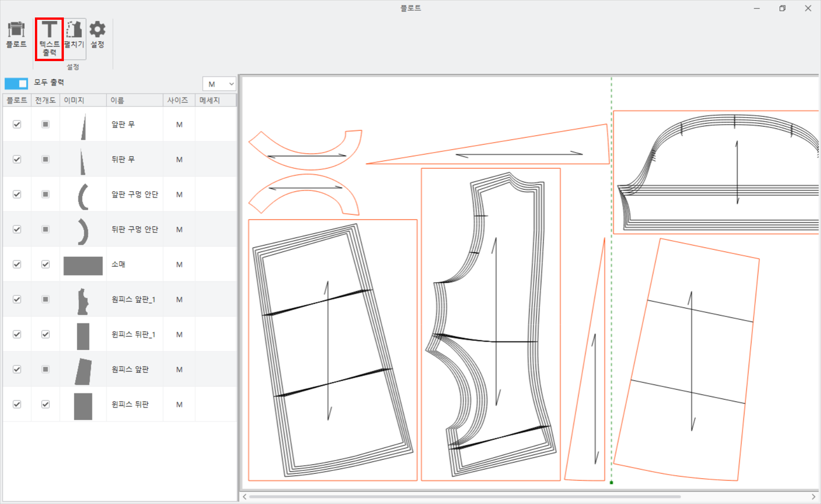This screenshot has width=821, height=504.
Task: Uncheck 전개도 checkbox for 원피스 뒤판_1
Action: point(45,334)
